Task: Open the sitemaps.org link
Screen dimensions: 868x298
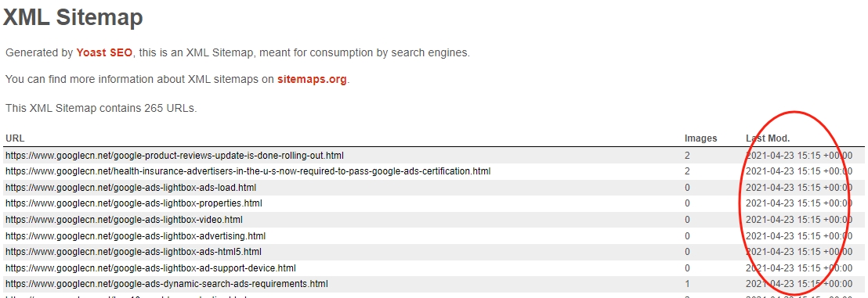Action: point(313,79)
